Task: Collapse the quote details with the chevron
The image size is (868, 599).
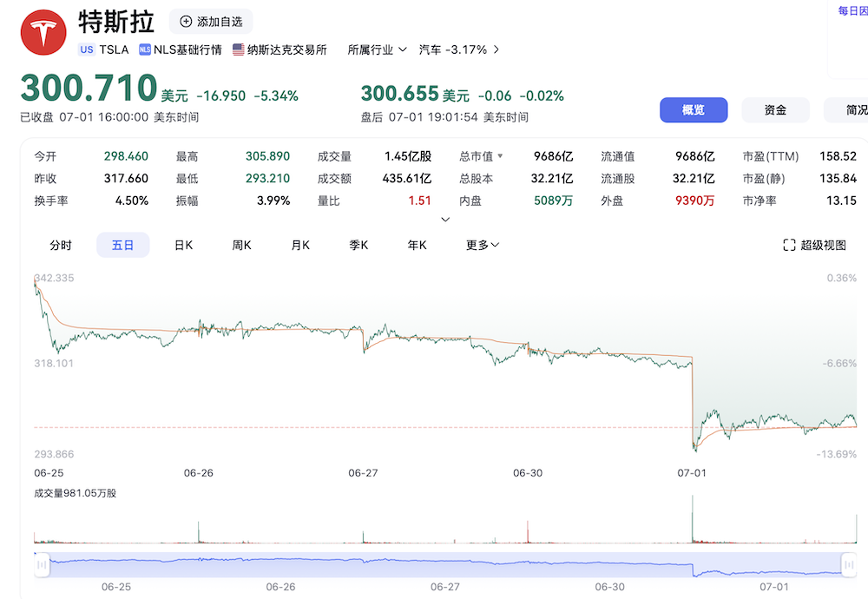Action: (445, 220)
